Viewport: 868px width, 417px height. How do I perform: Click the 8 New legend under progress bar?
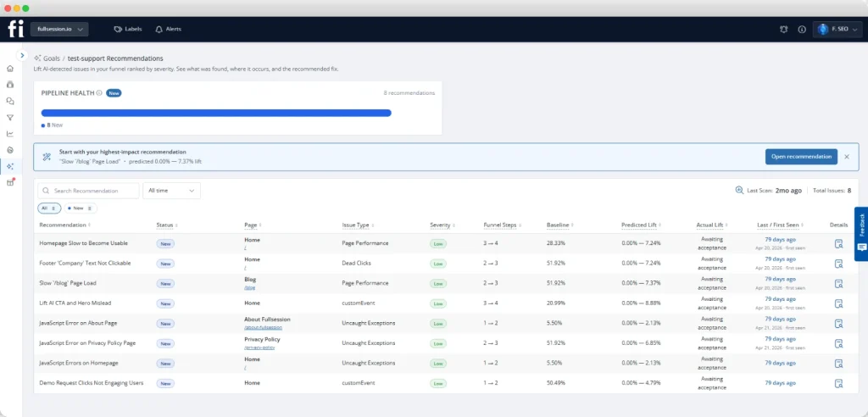(x=52, y=125)
